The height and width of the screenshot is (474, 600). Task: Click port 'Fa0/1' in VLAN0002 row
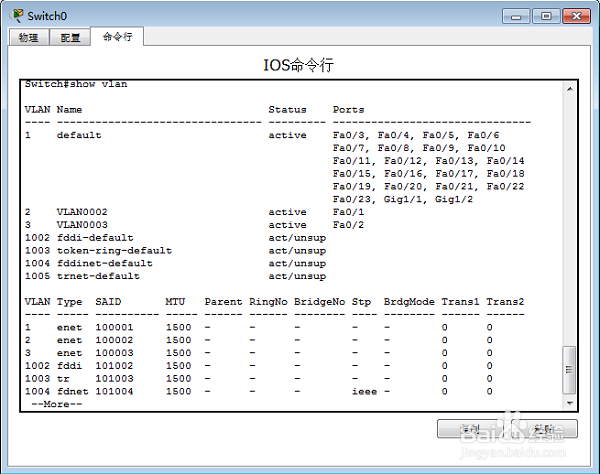348,212
